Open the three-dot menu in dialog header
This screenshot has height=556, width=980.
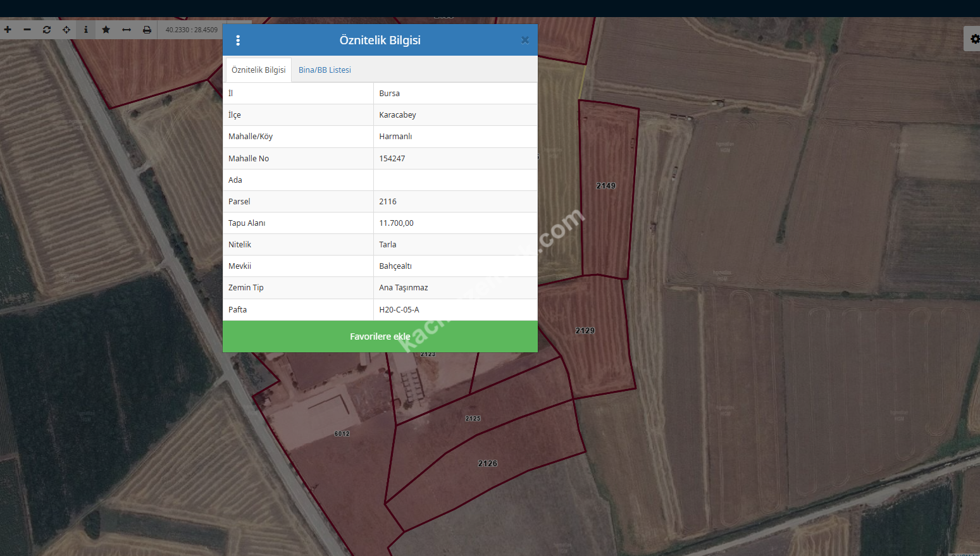tap(238, 40)
